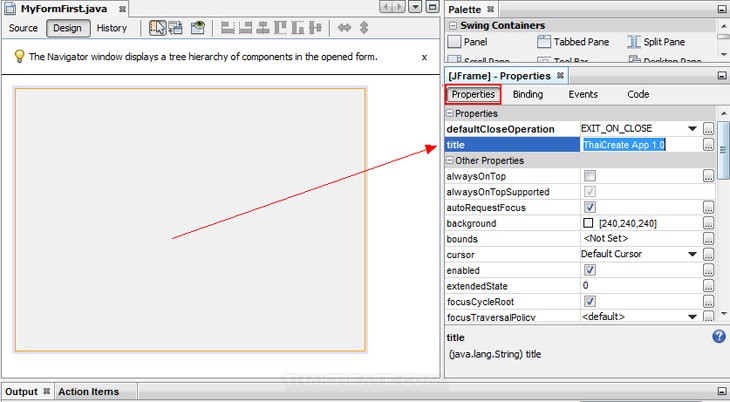Open the focusTraversalPolicy dropdown
The image size is (730, 402).
692,317
